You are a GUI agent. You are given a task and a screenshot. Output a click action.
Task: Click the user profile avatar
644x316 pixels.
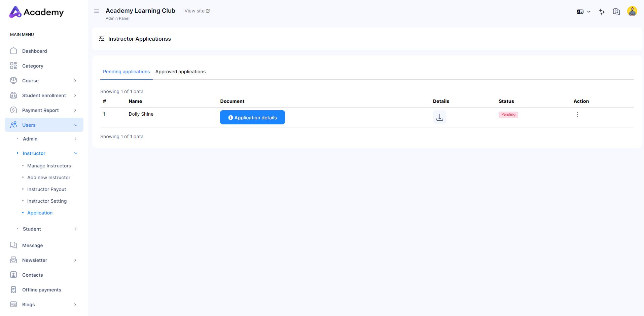(632, 11)
